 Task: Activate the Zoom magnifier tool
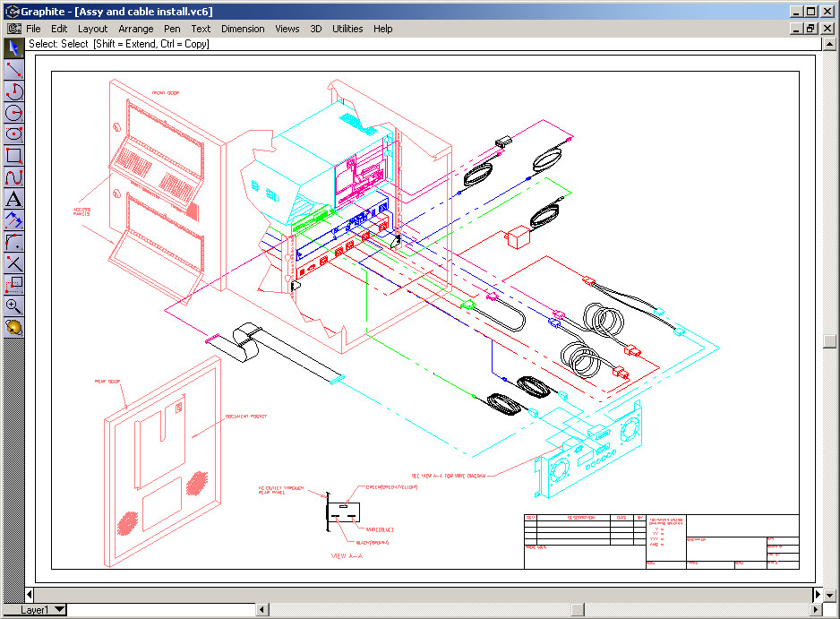(13, 306)
